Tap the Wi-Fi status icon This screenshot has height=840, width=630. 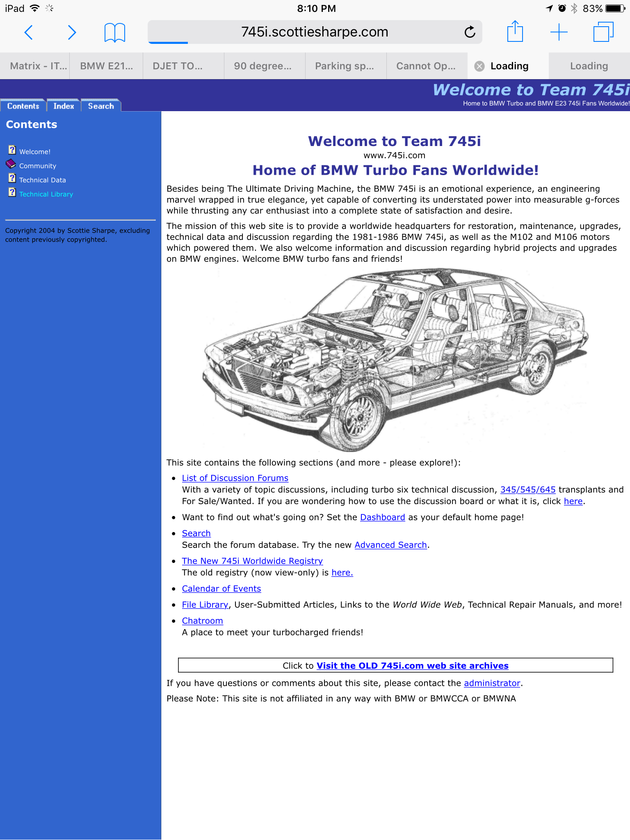pyautogui.click(x=34, y=8)
